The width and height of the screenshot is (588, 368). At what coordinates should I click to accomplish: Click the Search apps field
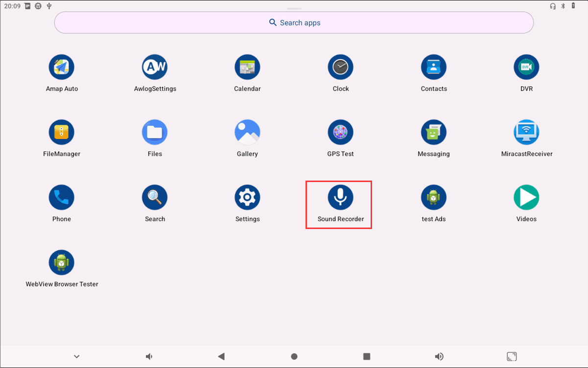click(x=294, y=23)
